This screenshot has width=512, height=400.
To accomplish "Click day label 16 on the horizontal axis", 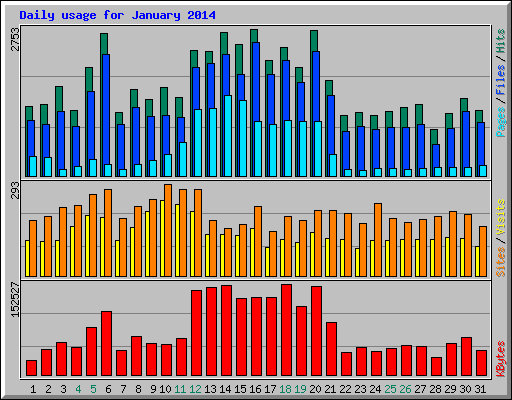I will 255,389.
